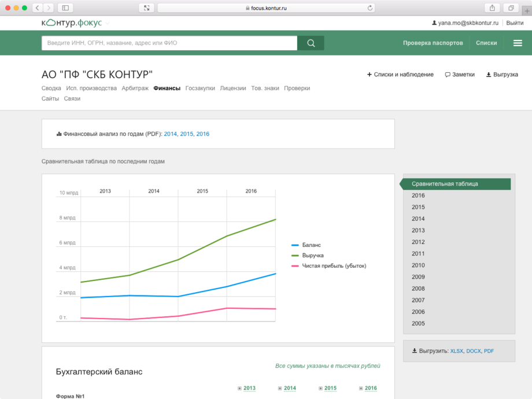Toggle Выручка series in chart legend

[x=312, y=256]
